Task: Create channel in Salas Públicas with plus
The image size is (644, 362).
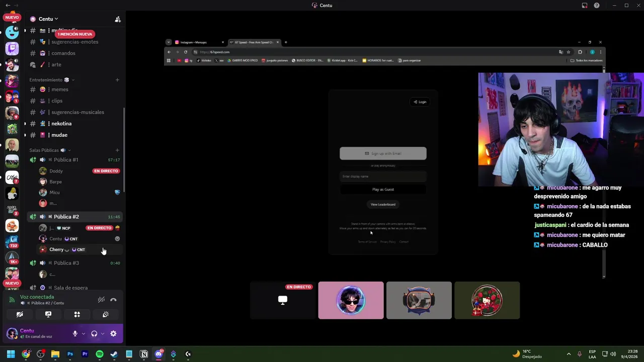Action: tap(117, 150)
